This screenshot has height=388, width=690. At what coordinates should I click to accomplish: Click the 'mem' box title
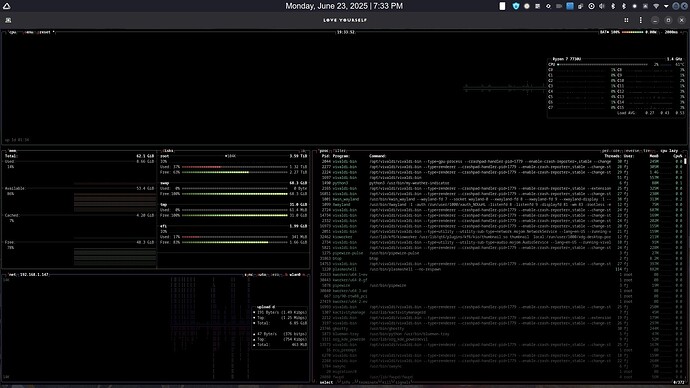pos(12,151)
